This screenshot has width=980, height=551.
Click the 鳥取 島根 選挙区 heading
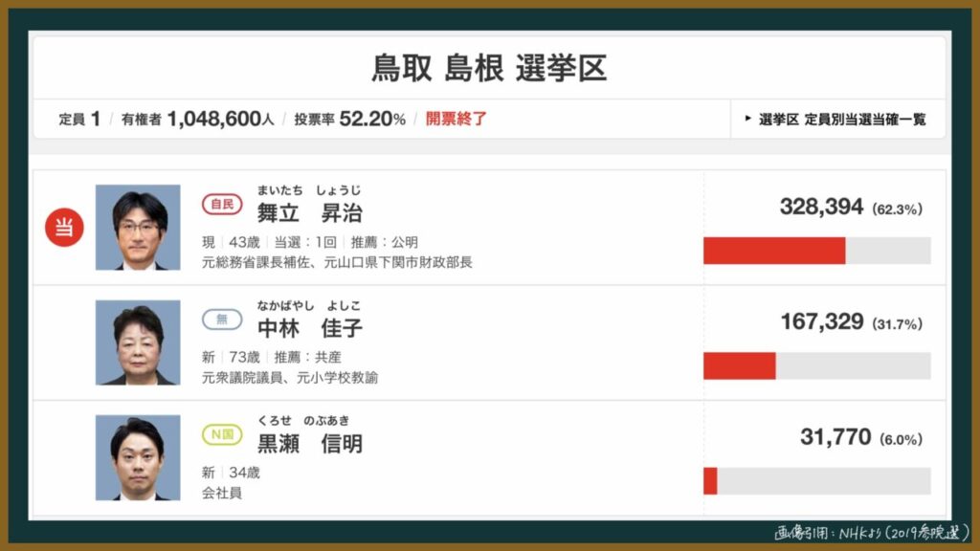point(489,69)
